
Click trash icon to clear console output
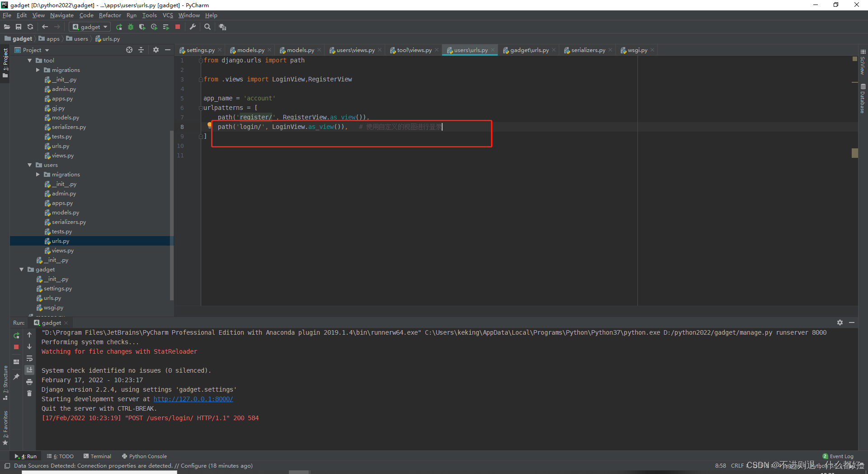tap(29, 393)
